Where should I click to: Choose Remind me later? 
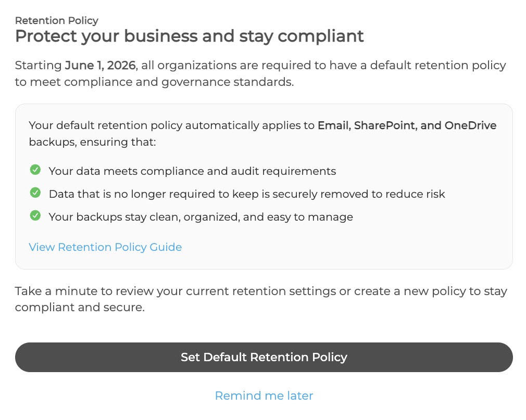264,396
